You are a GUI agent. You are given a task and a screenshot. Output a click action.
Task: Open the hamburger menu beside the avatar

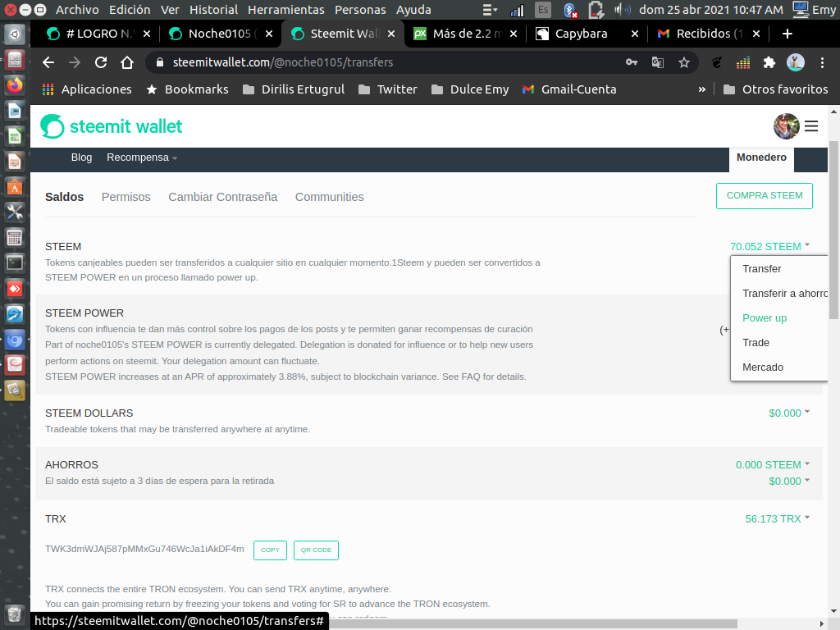[811, 126]
